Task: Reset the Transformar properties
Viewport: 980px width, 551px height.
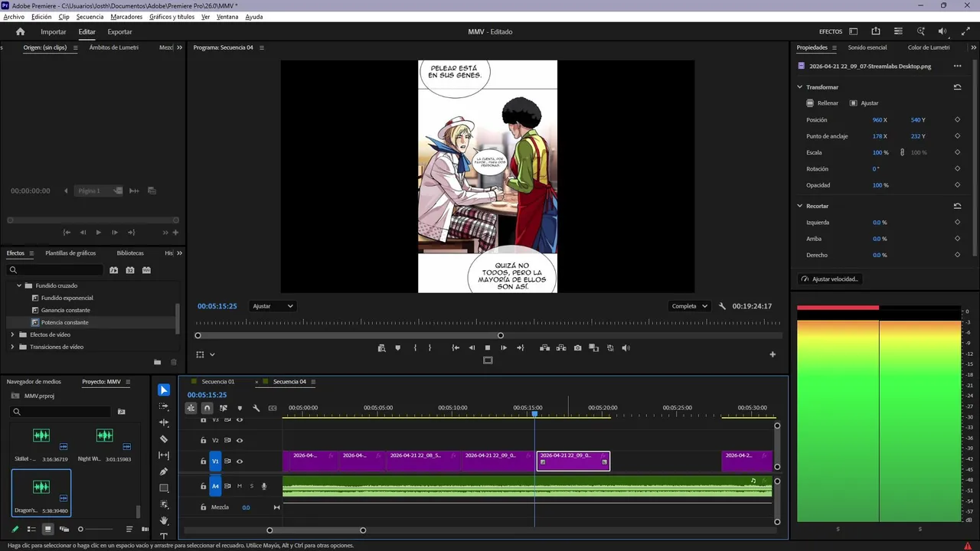Action: [x=957, y=87]
